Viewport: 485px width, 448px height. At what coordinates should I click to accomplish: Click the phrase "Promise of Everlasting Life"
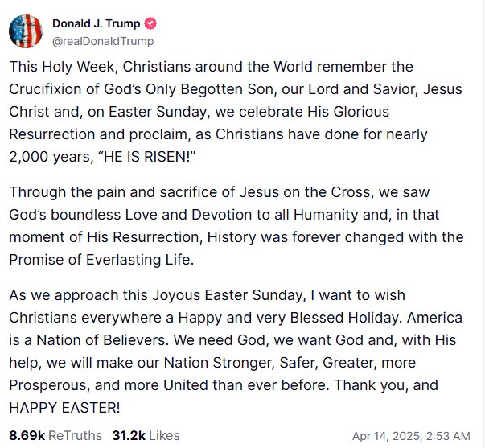coord(101,260)
